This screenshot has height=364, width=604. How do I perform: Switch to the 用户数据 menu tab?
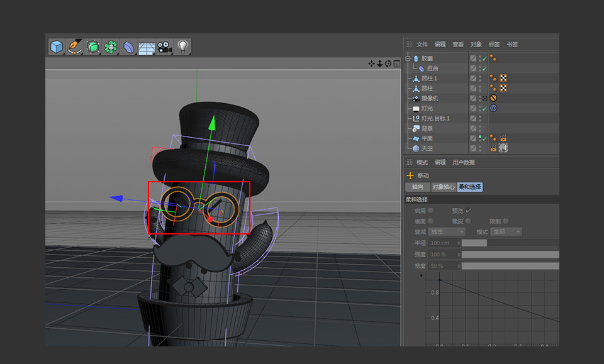coord(463,162)
